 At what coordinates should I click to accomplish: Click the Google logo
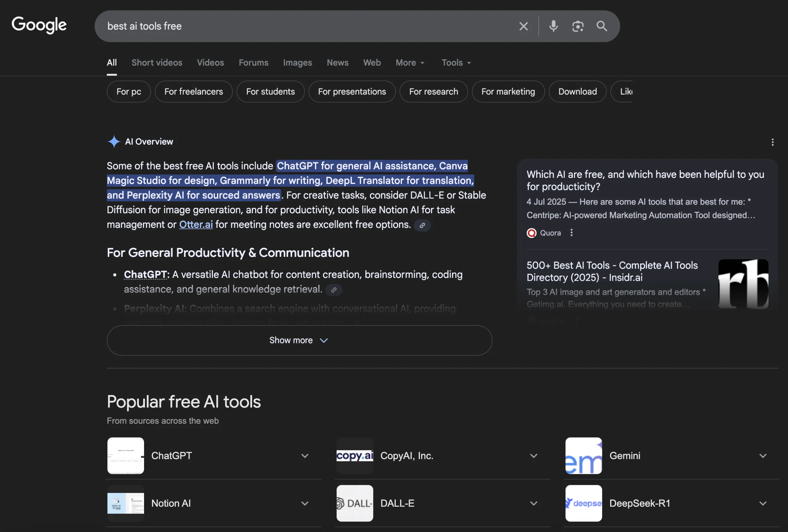point(39,25)
